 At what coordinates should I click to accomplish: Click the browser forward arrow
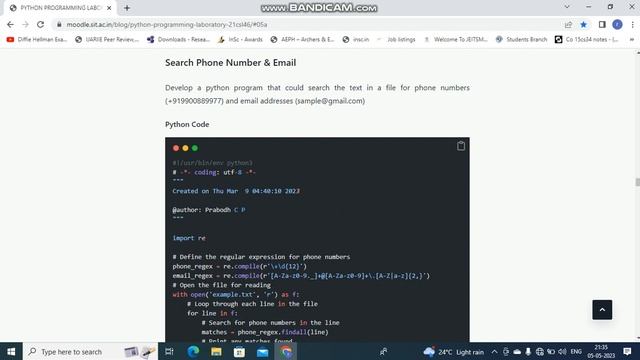coord(25,24)
